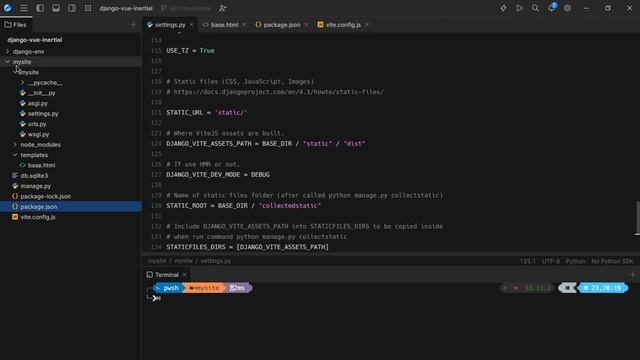Toggle the bottom panel visibility

[56, 8]
